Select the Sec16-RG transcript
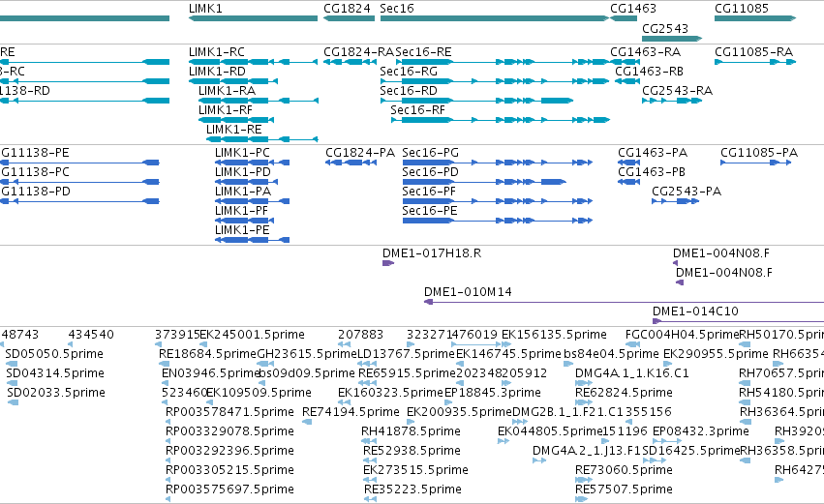The height and width of the screenshot is (504, 824). [x=495, y=81]
